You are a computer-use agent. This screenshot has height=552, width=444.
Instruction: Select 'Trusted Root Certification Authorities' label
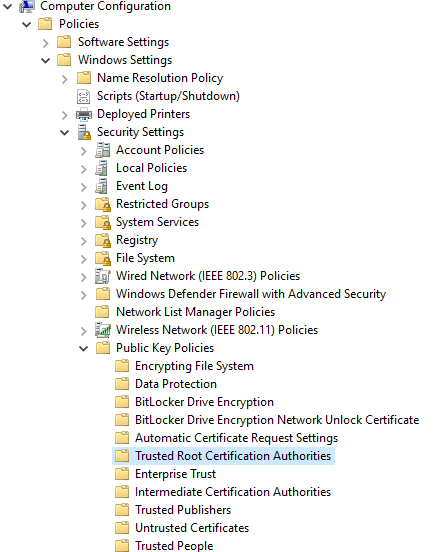point(233,456)
